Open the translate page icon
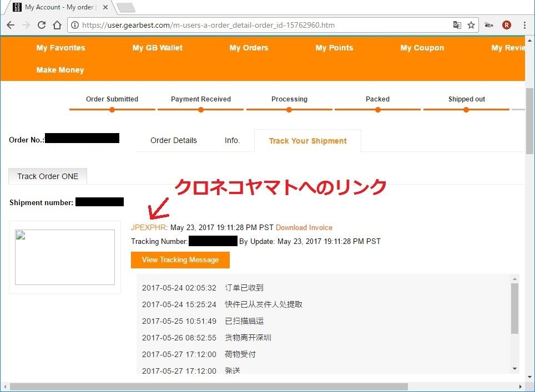535x392 pixels. pyautogui.click(x=457, y=25)
